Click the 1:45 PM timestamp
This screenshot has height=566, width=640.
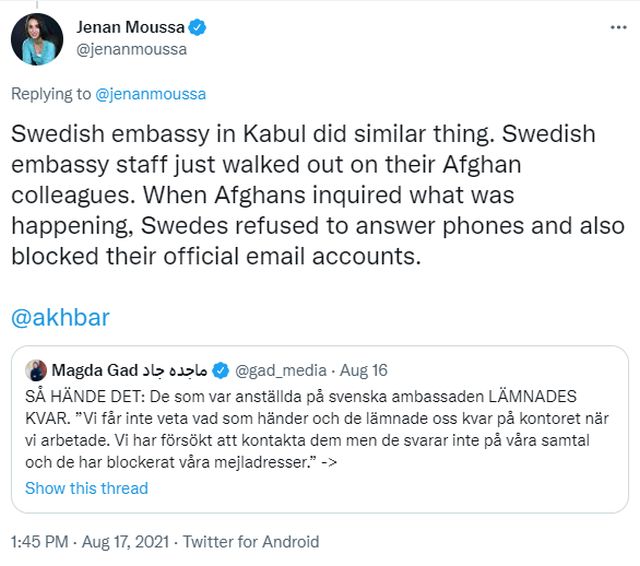tap(39, 542)
